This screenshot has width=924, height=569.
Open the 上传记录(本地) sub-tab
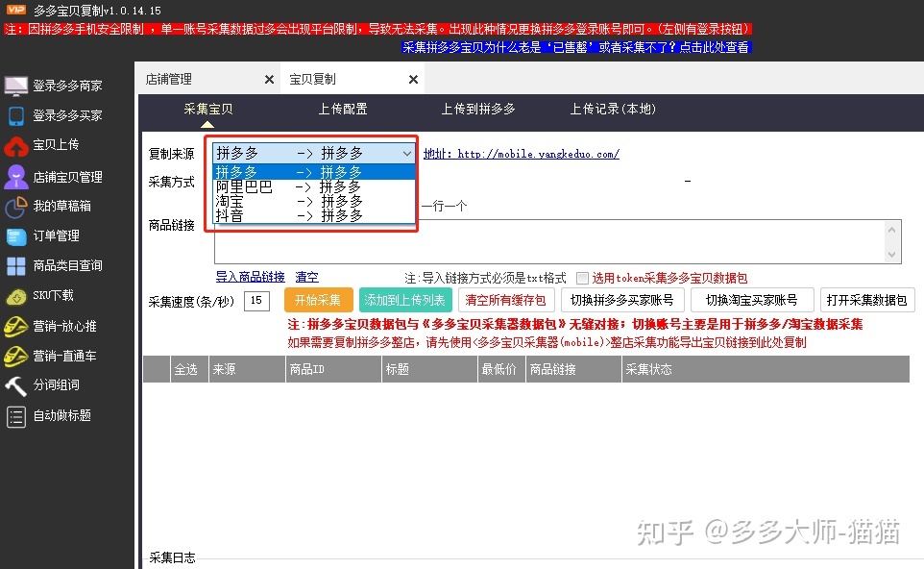point(613,109)
